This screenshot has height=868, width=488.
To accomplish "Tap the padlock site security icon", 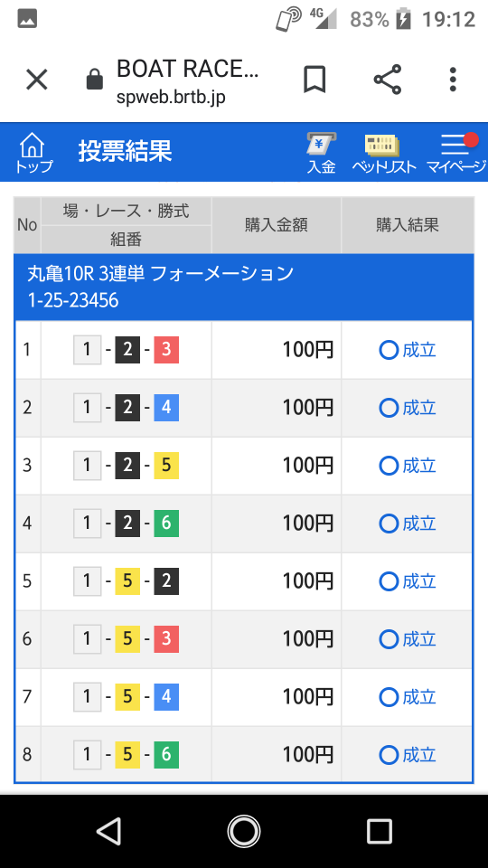I will pos(95,80).
